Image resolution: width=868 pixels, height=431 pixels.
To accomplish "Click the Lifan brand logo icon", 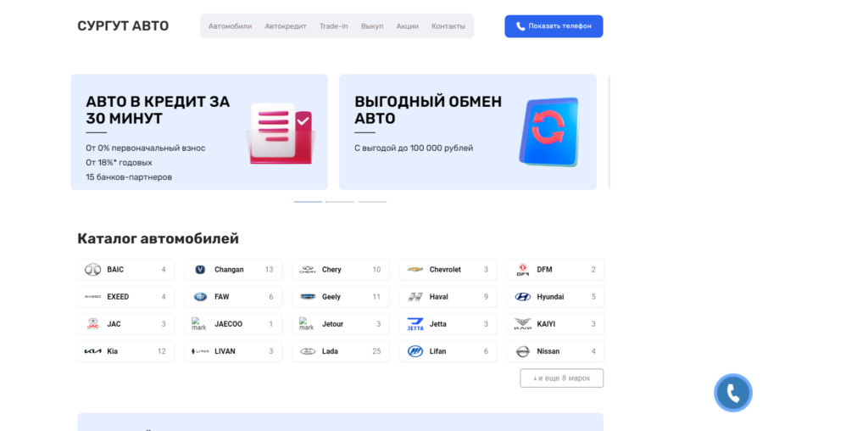I will (x=415, y=351).
